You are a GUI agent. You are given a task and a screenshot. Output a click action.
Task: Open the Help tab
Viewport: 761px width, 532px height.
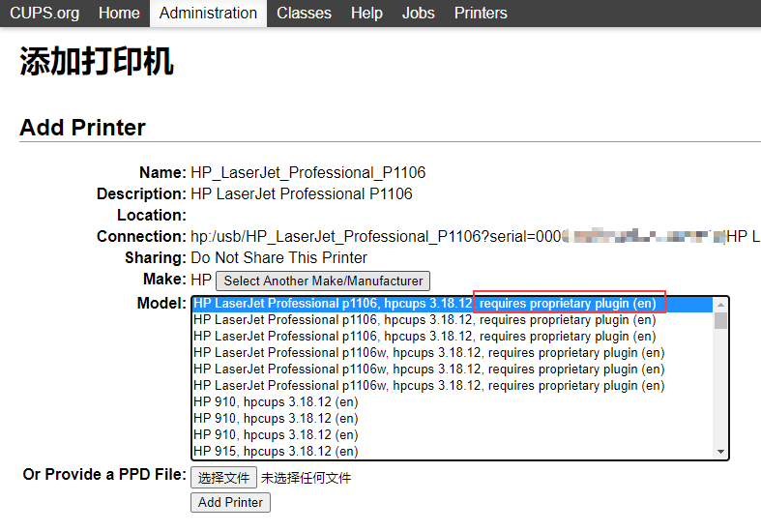click(x=366, y=14)
